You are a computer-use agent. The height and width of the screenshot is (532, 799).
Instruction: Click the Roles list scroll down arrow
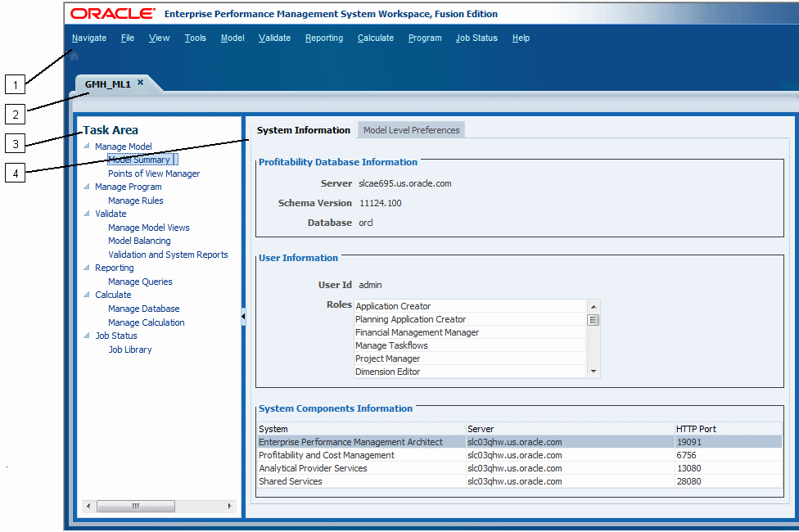594,372
